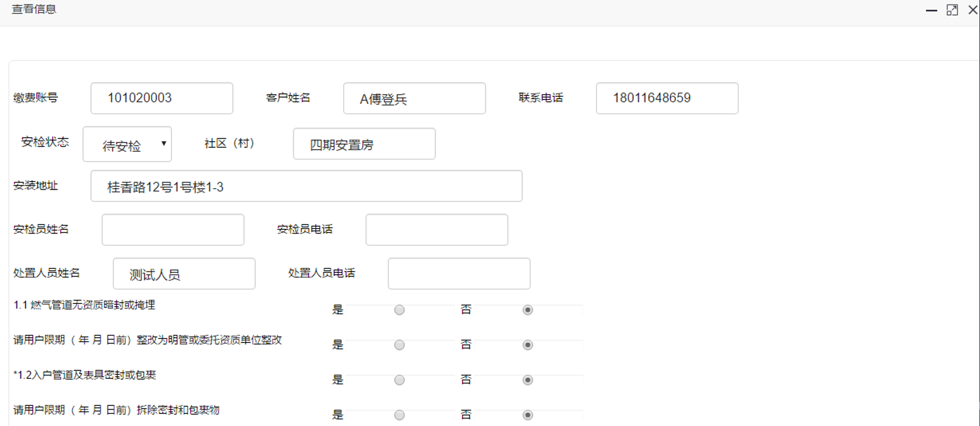Screen dimensions: 980x426
Task: Click the text *1.2入户管道及表具密封或包裹
Action: pos(85,375)
